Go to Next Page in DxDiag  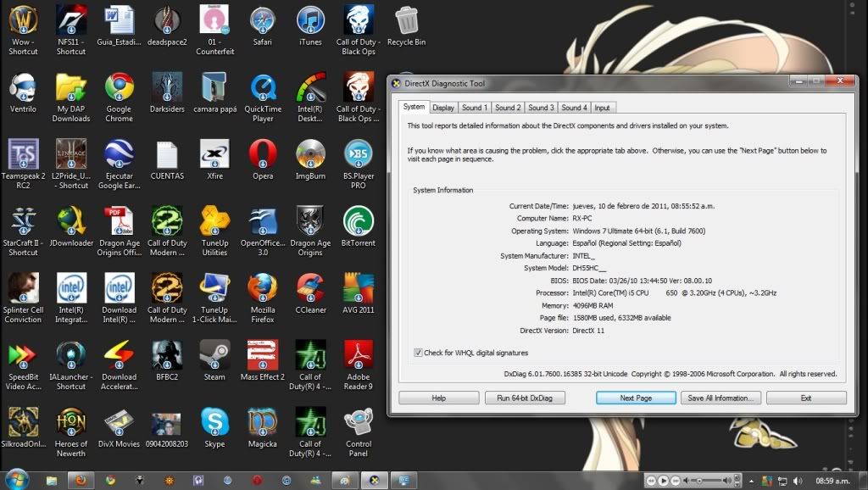(636, 398)
